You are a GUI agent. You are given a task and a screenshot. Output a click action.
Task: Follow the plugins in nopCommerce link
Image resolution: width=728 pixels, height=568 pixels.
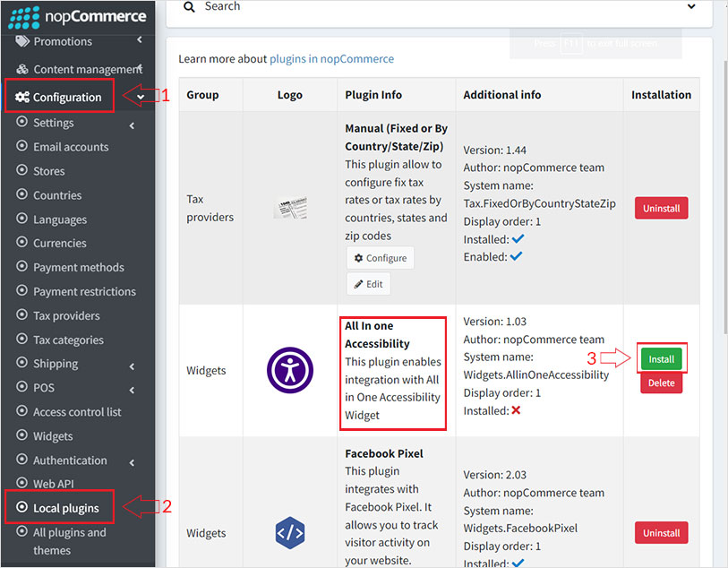pyautogui.click(x=331, y=59)
